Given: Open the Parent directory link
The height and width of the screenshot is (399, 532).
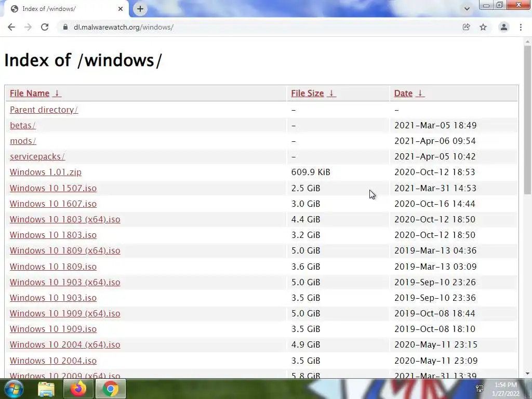Looking at the screenshot, I should point(44,110).
